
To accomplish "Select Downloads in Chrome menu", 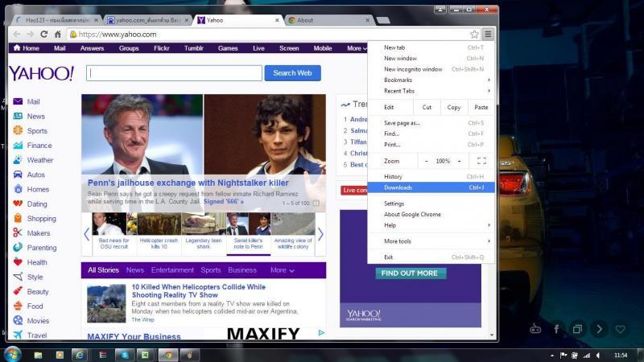I will [431, 187].
